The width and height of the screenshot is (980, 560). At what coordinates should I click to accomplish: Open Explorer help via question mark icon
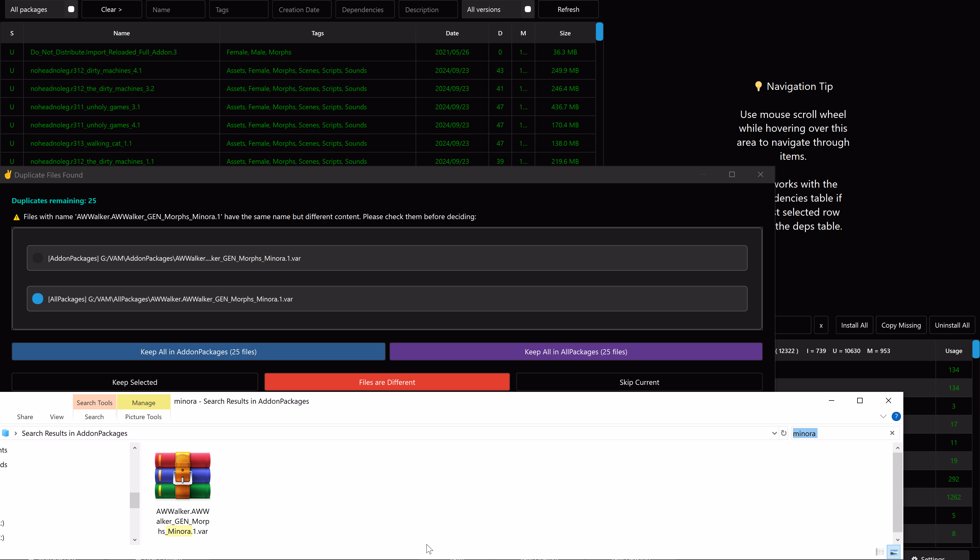tap(896, 416)
